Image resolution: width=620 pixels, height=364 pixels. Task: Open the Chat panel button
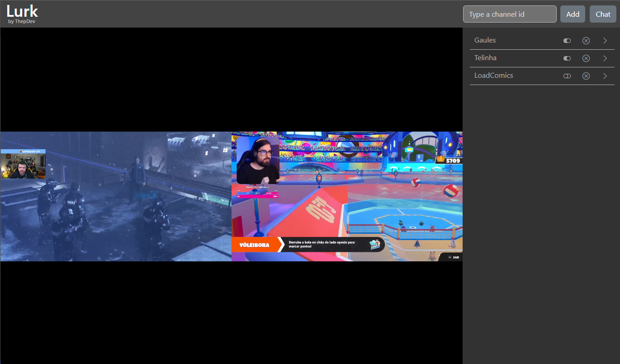tap(603, 14)
